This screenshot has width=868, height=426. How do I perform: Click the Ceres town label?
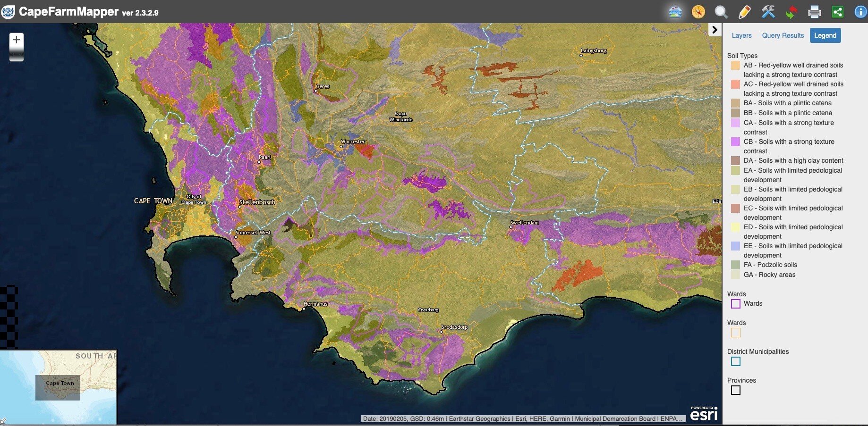[x=323, y=86]
